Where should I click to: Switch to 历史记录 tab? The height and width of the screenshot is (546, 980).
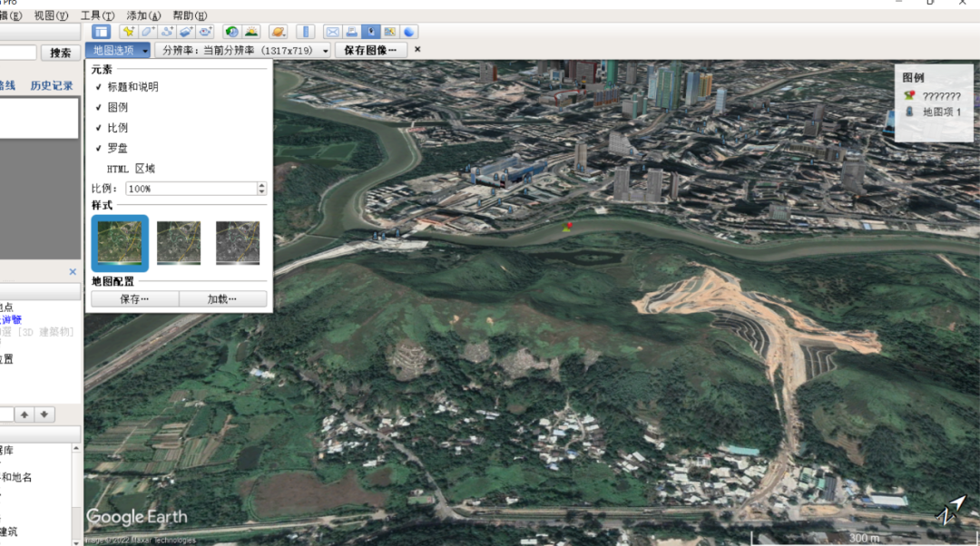(x=52, y=85)
